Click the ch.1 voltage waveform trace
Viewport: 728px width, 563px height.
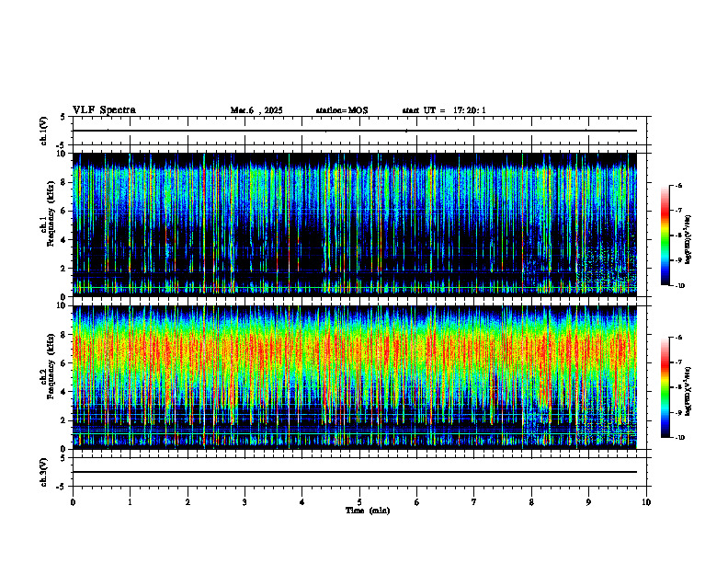[x=355, y=131]
